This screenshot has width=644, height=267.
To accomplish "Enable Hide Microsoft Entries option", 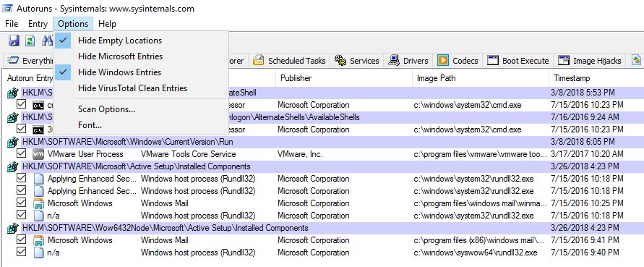I will click(141, 56).
